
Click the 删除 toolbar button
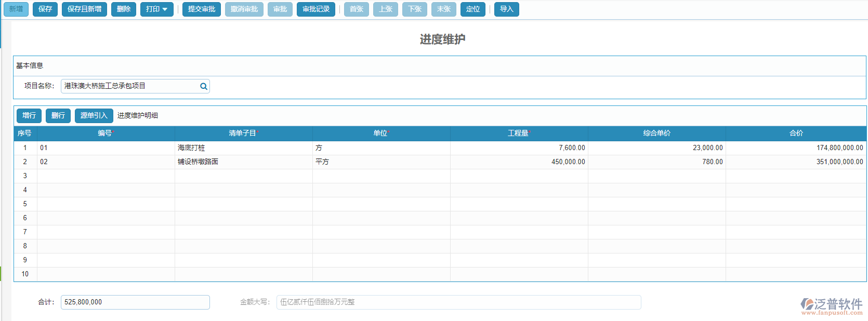124,9
